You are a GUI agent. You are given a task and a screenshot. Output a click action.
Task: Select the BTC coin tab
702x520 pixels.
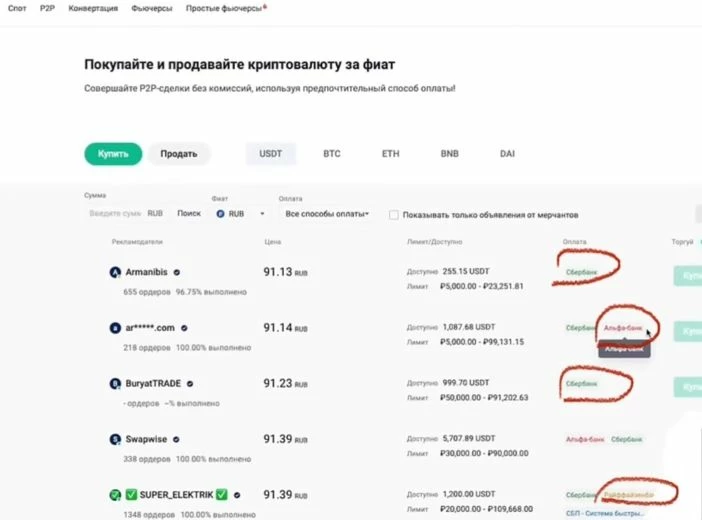click(332, 154)
